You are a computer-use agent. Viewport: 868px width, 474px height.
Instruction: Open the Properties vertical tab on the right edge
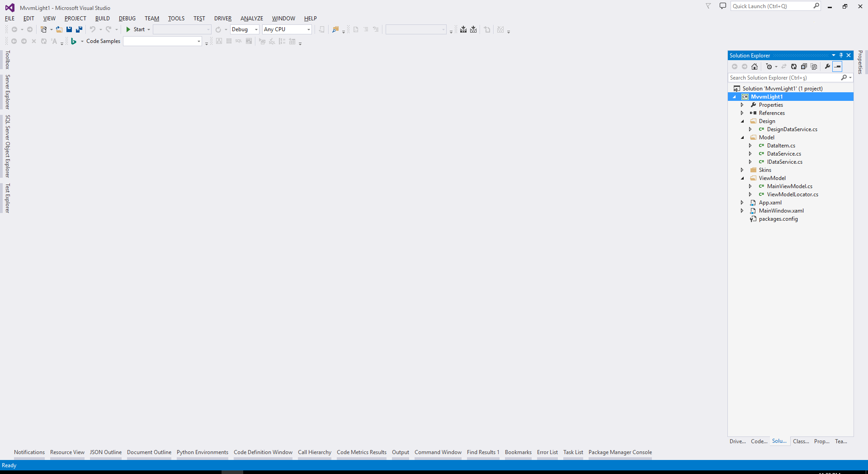coord(860,62)
